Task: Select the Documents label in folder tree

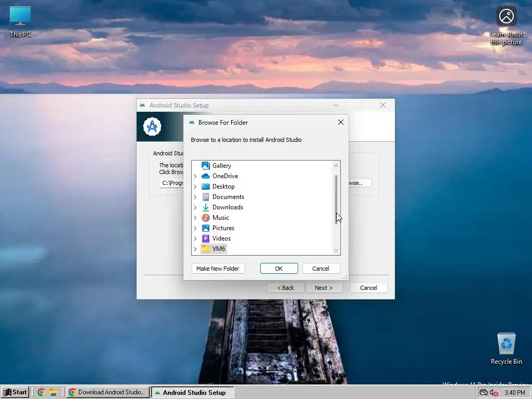Action: [x=228, y=197]
